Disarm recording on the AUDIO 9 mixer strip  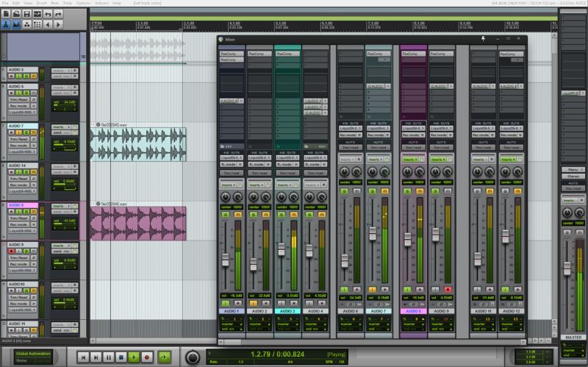[x=447, y=289]
